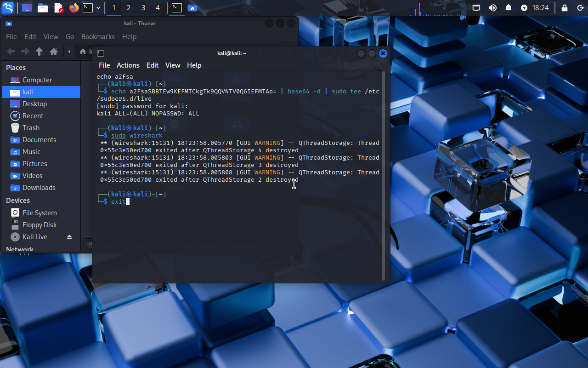
Task: Lock the screen with padlock icon
Action: [x=565, y=8]
